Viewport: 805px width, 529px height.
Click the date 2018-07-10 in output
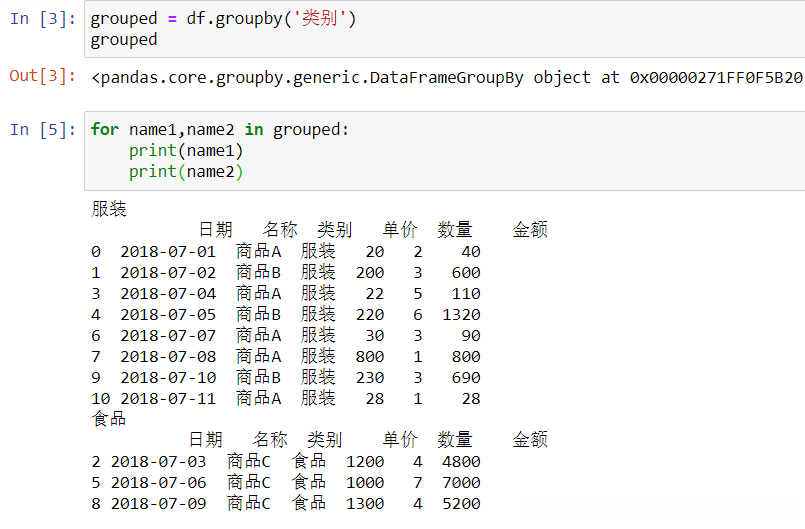[168, 378]
